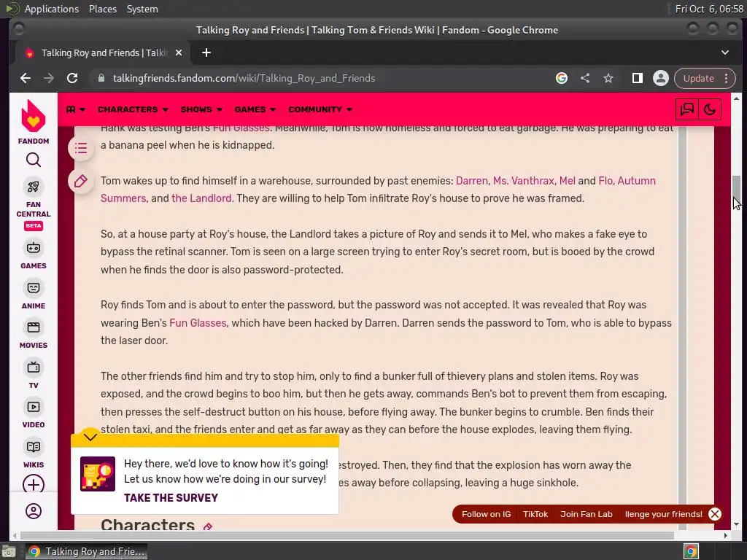
Task: Expand the CHARACTERS dropdown menu
Action: [x=133, y=109]
